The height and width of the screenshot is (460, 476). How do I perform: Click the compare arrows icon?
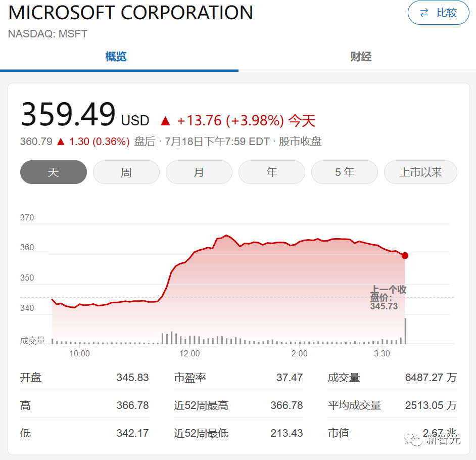(x=424, y=13)
